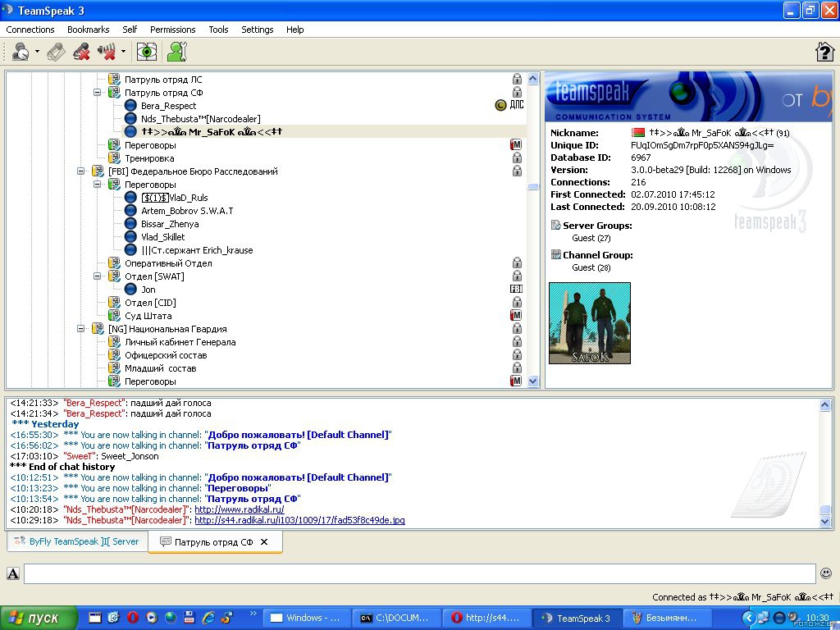Select channel Офицерский состав
Screen dimensions: 840x630
[166, 355]
